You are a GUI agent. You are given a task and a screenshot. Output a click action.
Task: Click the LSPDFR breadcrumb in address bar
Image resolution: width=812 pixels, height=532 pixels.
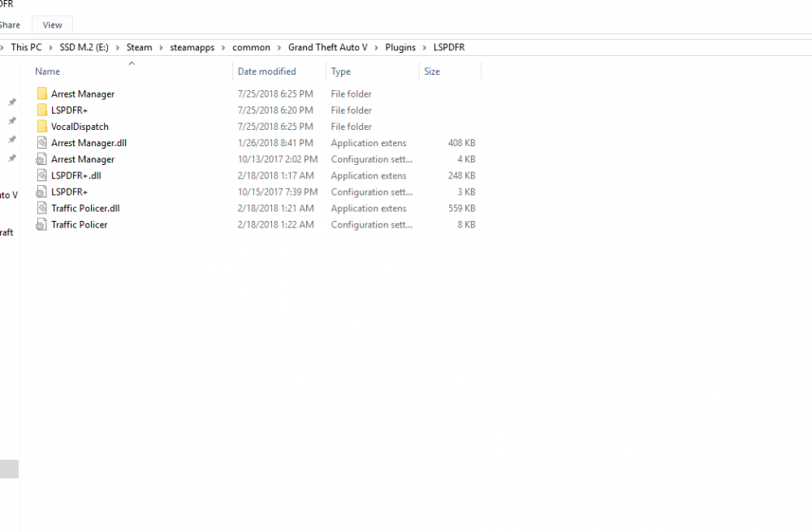(x=449, y=47)
